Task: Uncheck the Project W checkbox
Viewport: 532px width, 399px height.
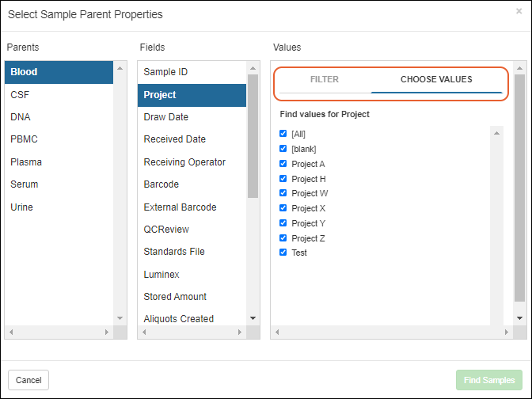Action: (283, 193)
